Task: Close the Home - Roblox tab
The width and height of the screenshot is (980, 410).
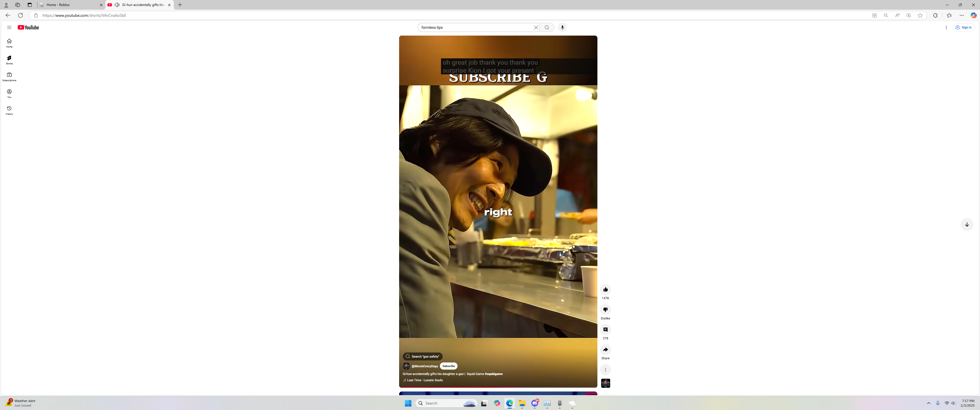Action: point(101,5)
